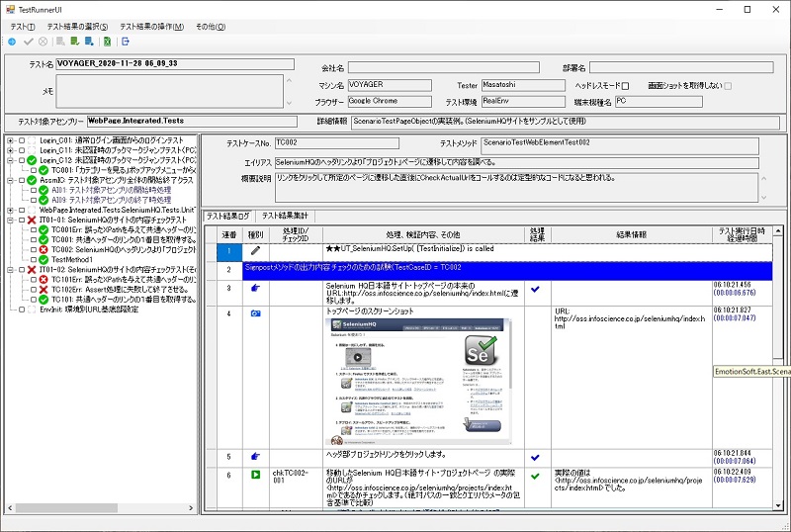The image size is (791, 532).
Task: Check the box for Login_C01 tree node
Action: tap(22, 140)
